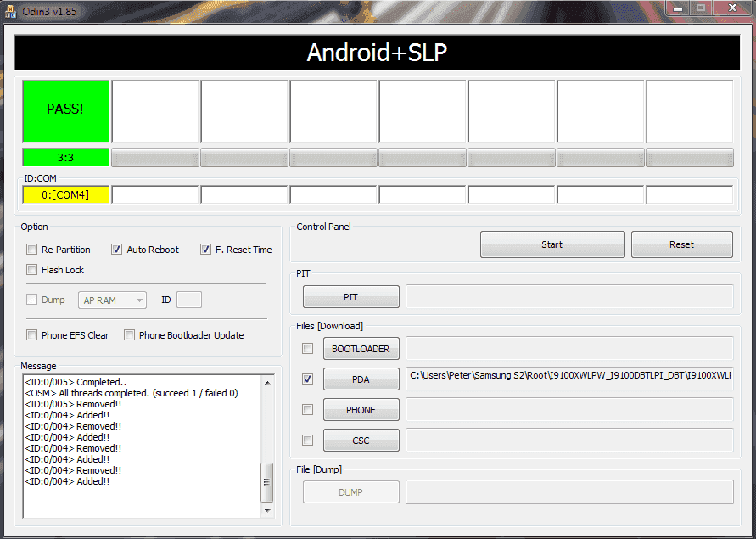The image size is (756, 539).
Task: Toggle the disabled Dump checkbox
Action: (x=32, y=300)
